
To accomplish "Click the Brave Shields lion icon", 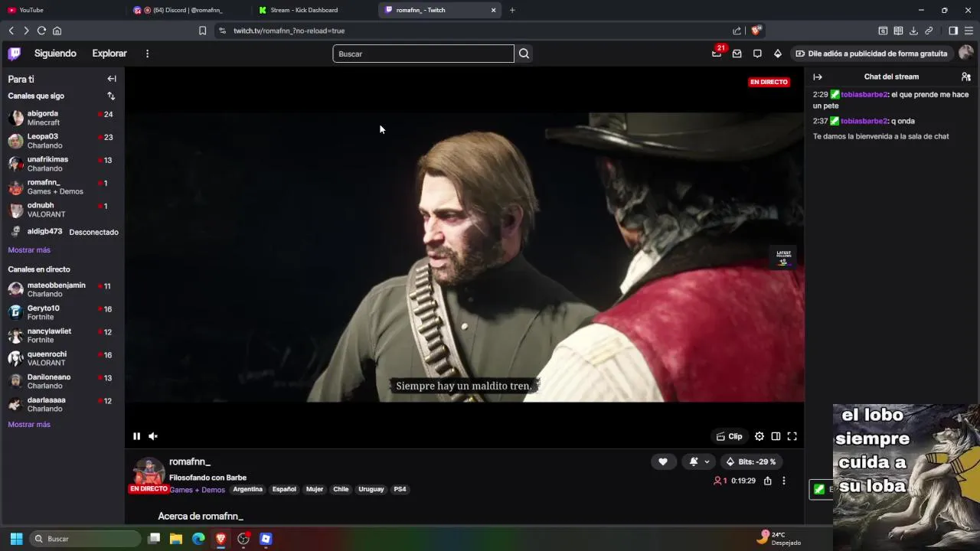I will pyautogui.click(x=756, y=31).
